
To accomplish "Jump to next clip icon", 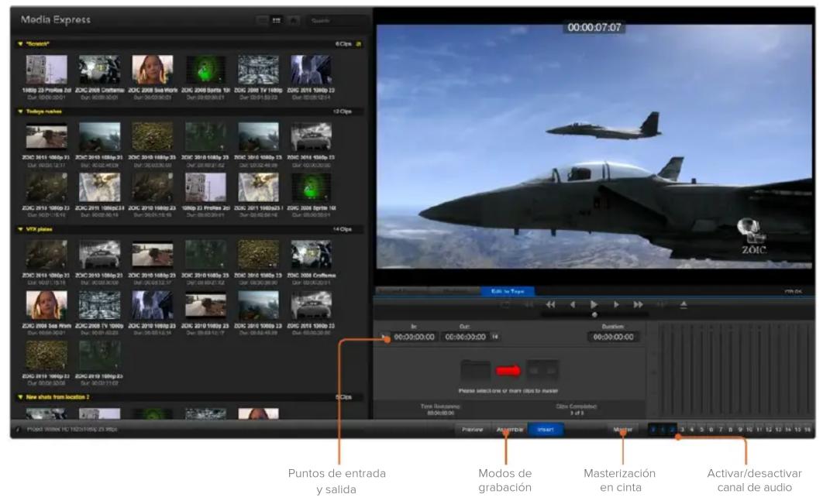I will (x=661, y=305).
